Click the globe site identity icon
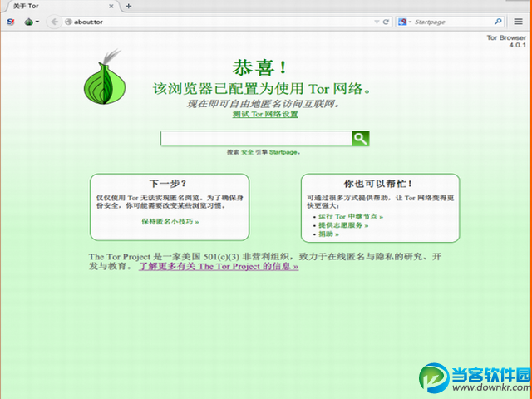 click(x=68, y=22)
